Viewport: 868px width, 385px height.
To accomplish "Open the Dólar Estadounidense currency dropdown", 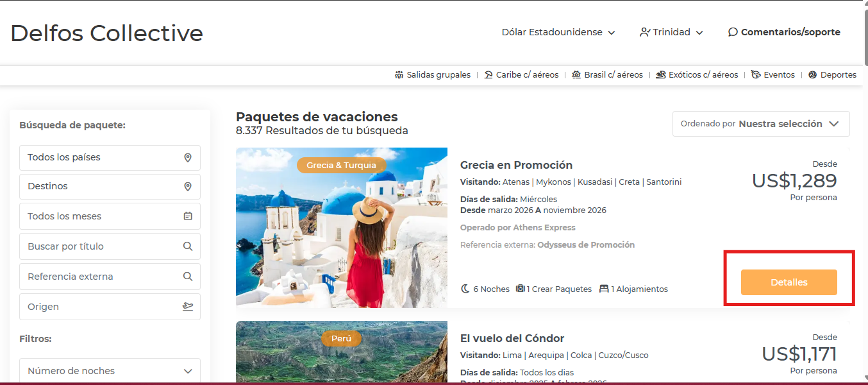I will 558,32.
